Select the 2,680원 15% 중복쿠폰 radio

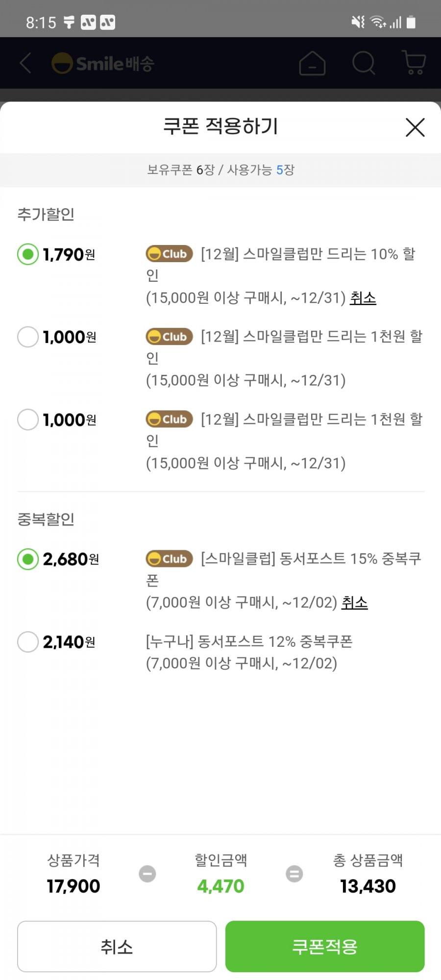click(x=28, y=559)
